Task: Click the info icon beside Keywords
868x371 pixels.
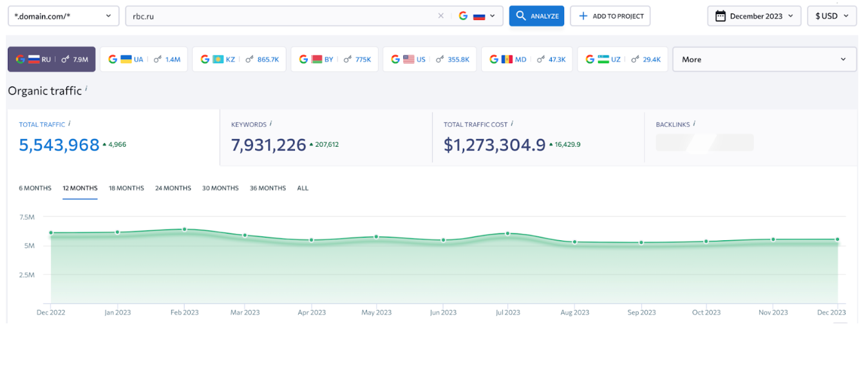Action: click(271, 124)
